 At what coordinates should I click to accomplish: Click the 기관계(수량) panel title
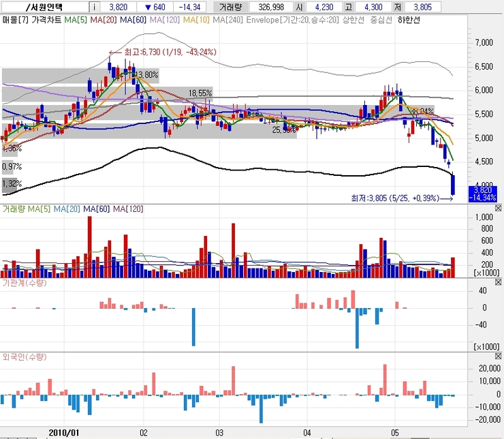pos(25,283)
